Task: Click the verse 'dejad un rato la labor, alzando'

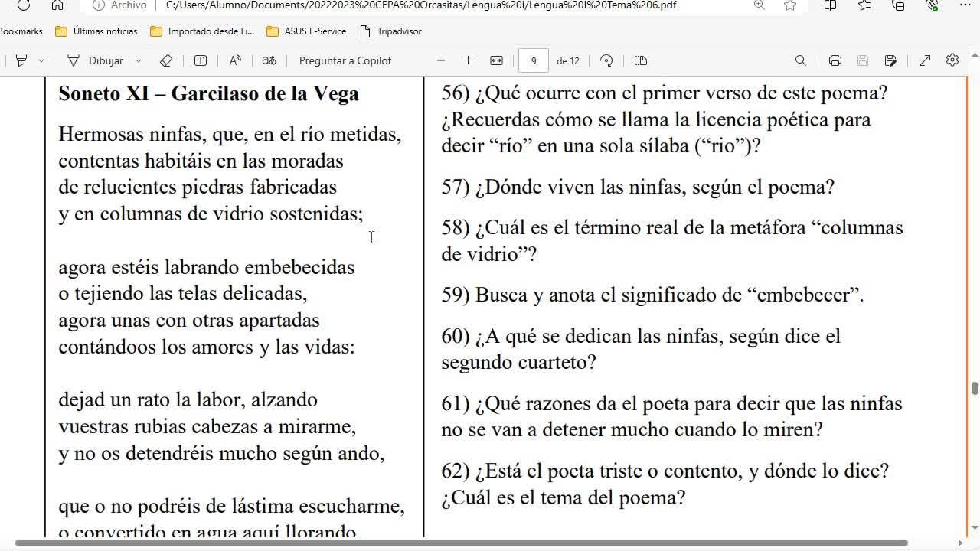Action: point(188,400)
